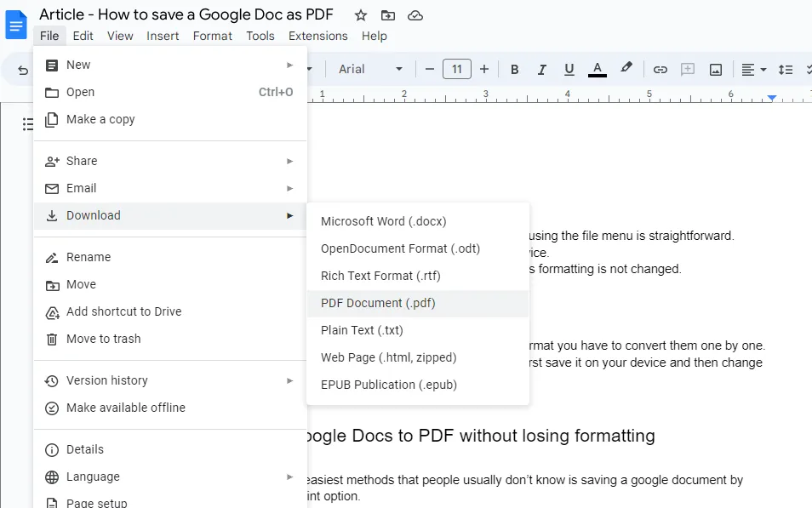Select Add shortcut to Drive
The image size is (812, 508).
[x=170, y=311]
